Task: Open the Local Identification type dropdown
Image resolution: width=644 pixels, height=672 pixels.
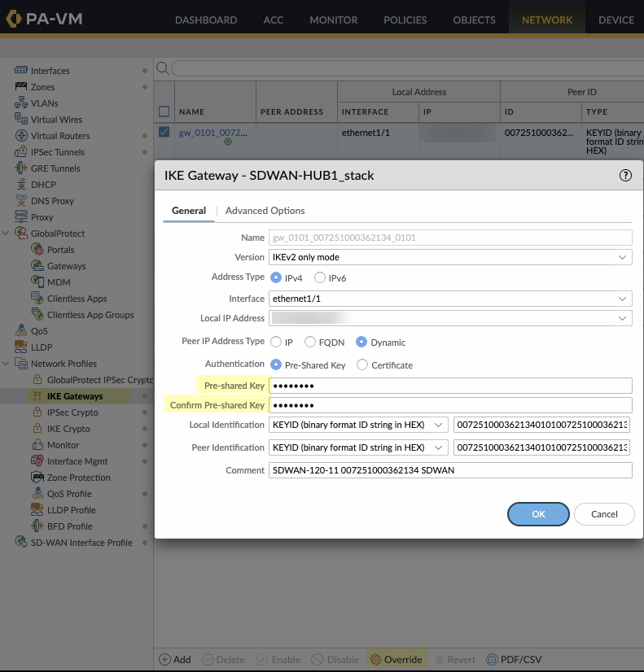Action: (358, 425)
